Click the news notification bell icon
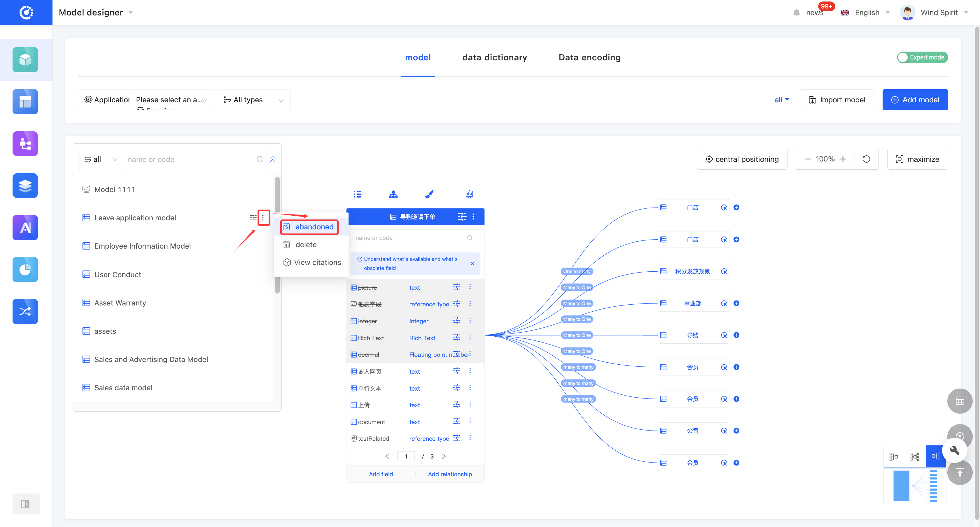The image size is (980, 527). click(797, 13)
